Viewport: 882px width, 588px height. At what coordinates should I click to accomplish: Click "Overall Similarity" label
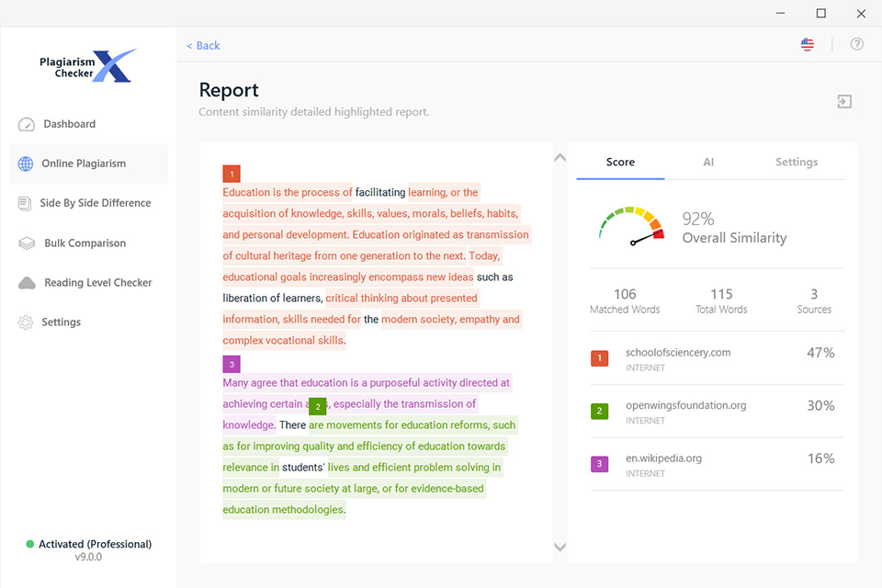pos(734,238)
